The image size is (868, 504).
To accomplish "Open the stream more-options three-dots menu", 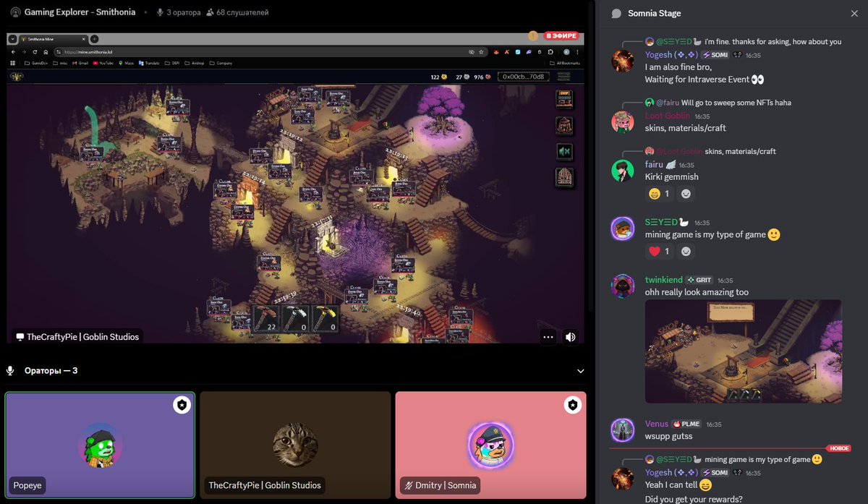I will click(548, 337).
